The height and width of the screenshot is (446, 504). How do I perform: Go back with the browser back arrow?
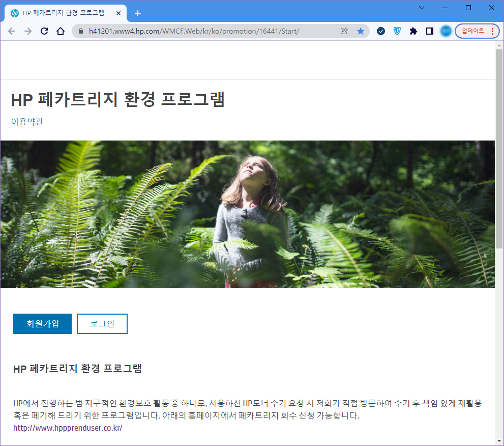point(12,31)
